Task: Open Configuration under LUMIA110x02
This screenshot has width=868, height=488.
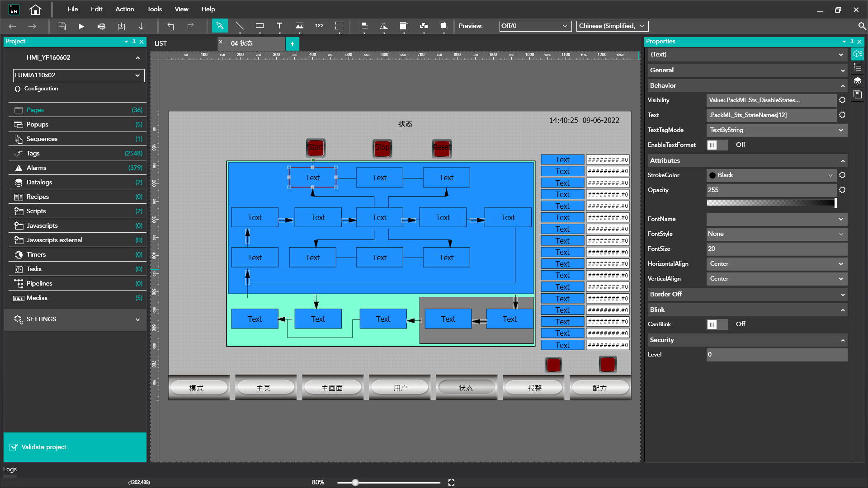Action: pyautogui.click(x=41, y=89)
